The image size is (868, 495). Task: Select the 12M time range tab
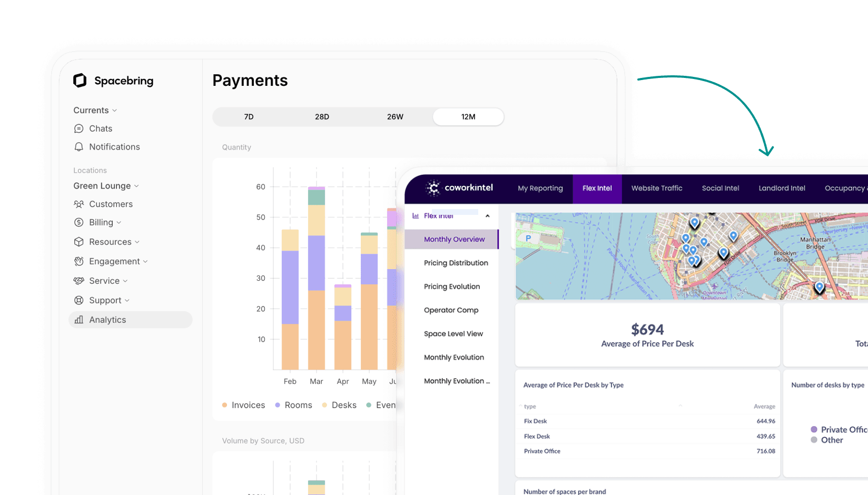coord(468,117)
